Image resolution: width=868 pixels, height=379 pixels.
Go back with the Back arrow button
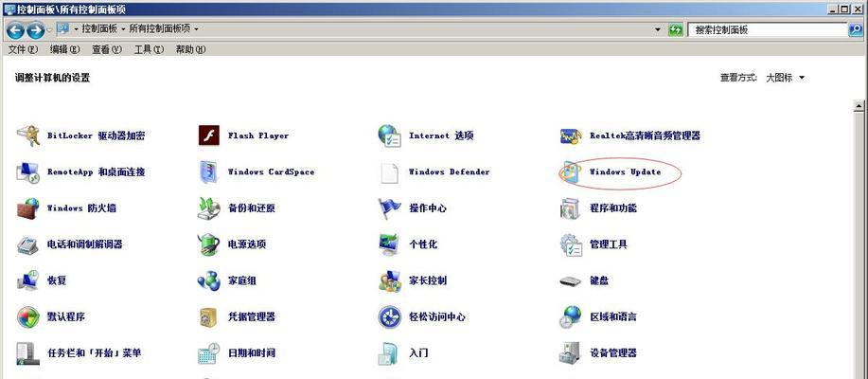pos(16,29)
